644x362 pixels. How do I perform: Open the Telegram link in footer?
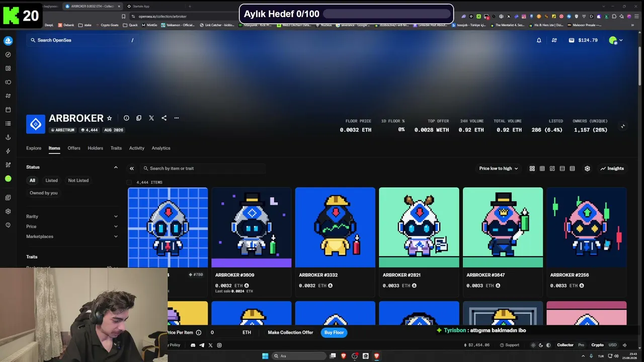point(202,345)
